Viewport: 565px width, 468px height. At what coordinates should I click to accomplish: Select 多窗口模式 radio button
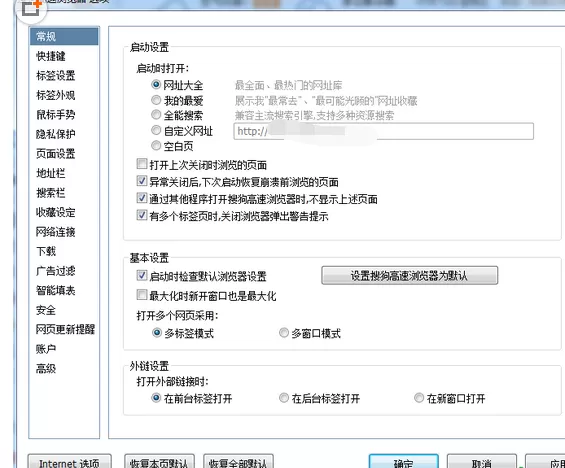click(284, 333)
